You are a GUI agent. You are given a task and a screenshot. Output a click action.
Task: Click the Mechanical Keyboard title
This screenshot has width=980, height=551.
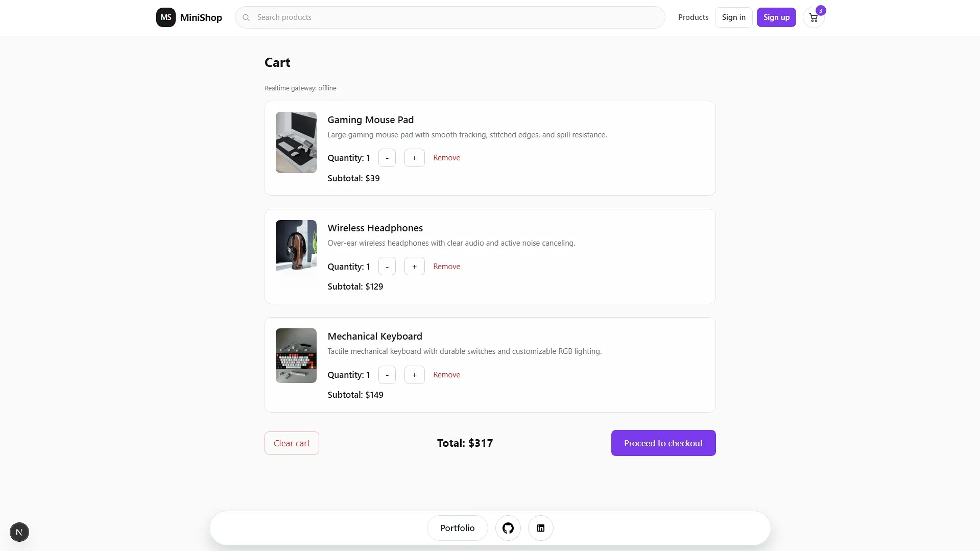coord(375,336)
